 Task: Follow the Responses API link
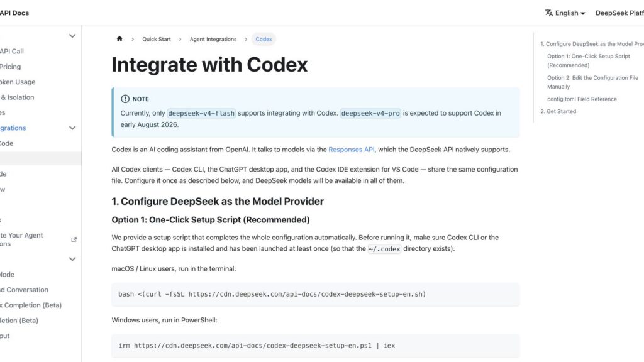(x=351, y=150)
